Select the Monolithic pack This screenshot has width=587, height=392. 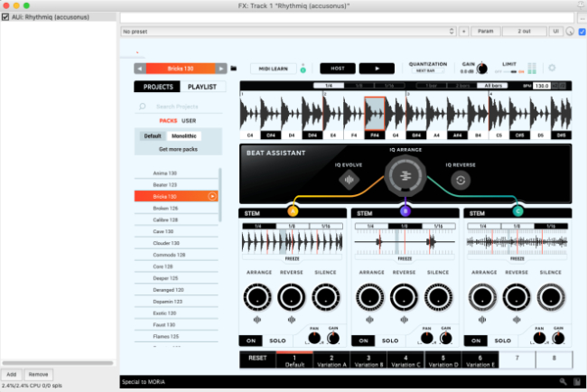pos(184,135)
